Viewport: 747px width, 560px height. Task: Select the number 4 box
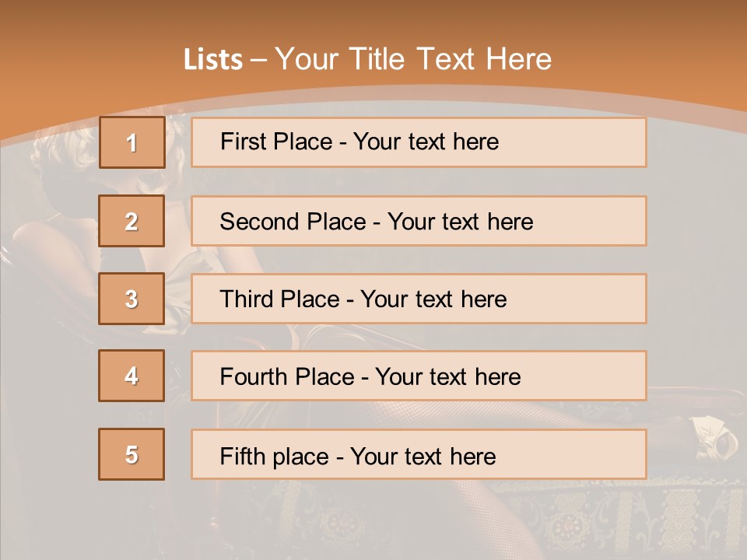tap(132, 376)
